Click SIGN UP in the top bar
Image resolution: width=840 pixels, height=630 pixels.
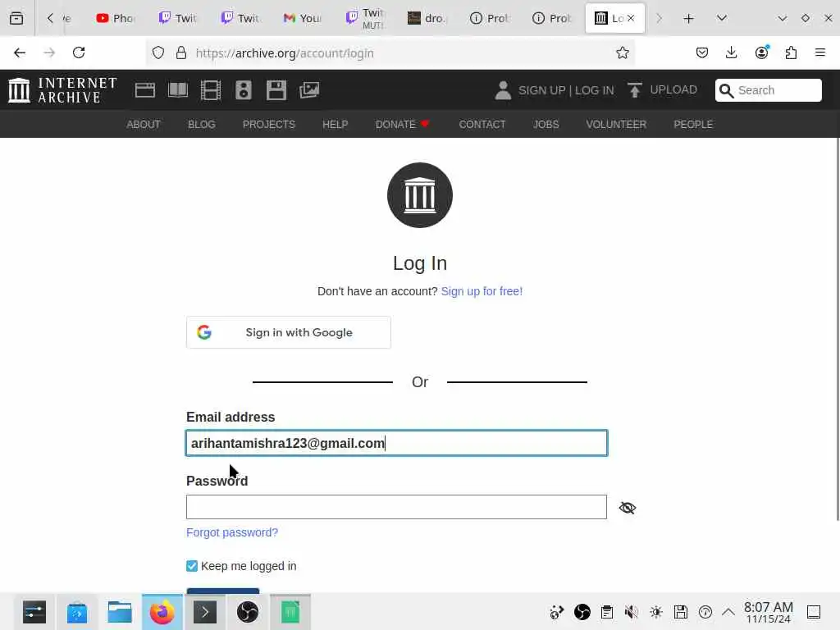(541, 90)
